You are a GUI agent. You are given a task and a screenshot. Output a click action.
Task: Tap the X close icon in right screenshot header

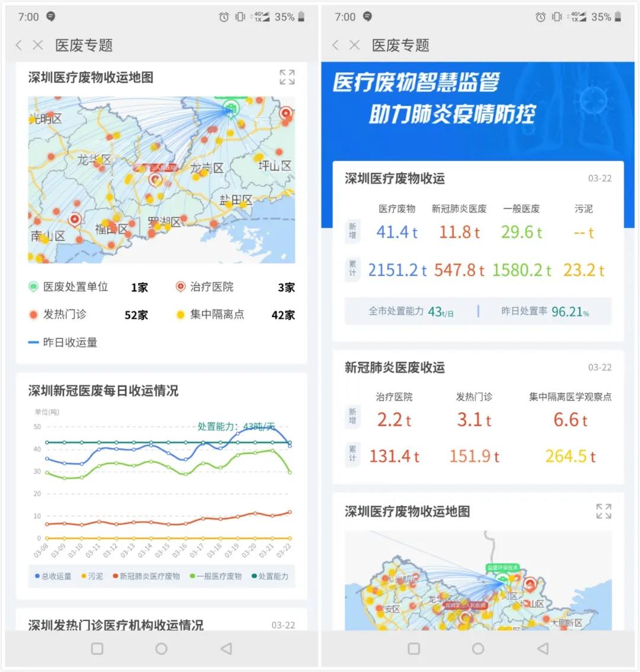coord(354,45)
